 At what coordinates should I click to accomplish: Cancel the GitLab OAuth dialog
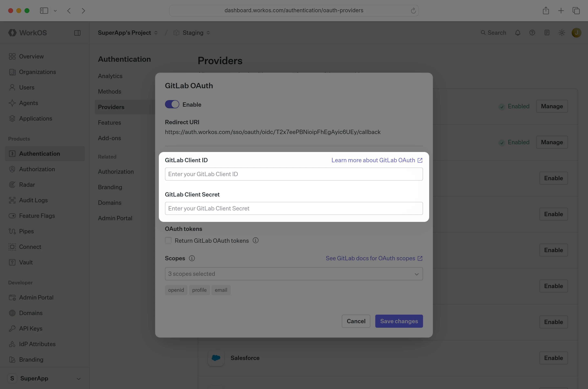pos(356,321)
